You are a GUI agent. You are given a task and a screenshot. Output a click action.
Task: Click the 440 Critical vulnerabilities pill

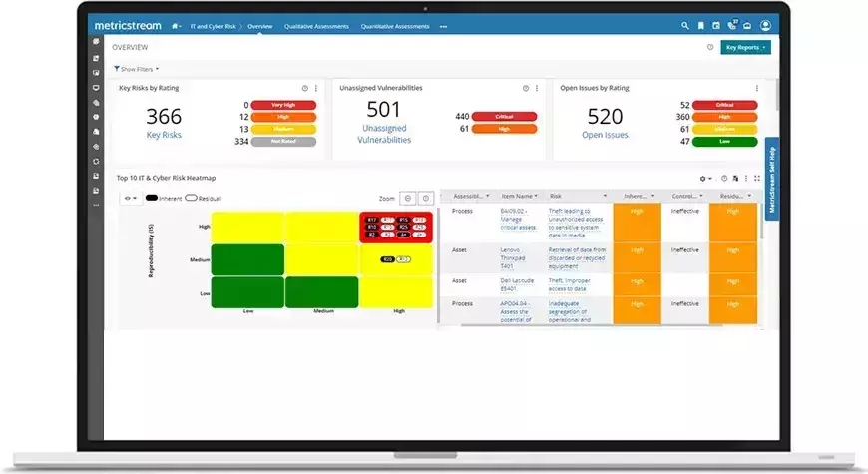pos(504,117)
